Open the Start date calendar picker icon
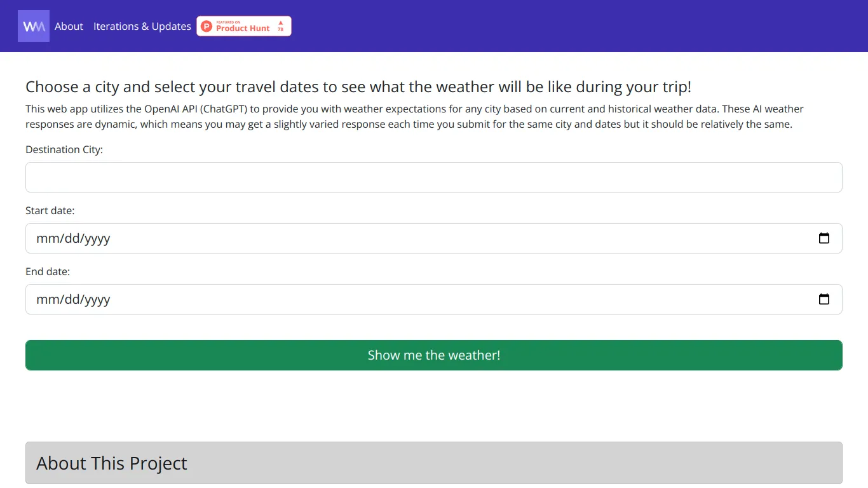This screenshot has height=488, width=868. (x=824, y=238)
